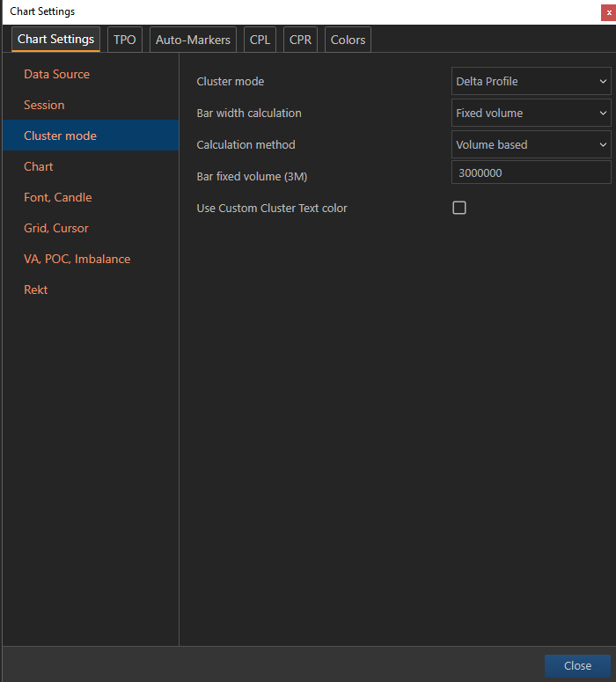This screenshot has height=682, width=616.
Task: Go to the CPR tab
Action: [x=300, y=40]
